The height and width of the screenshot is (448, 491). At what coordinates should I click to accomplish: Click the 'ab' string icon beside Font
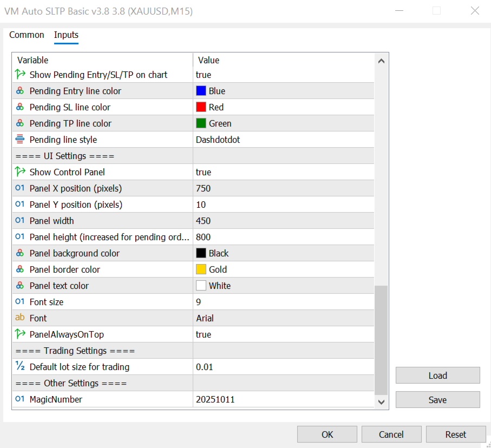pyautogui.click(x=19, y=318)
